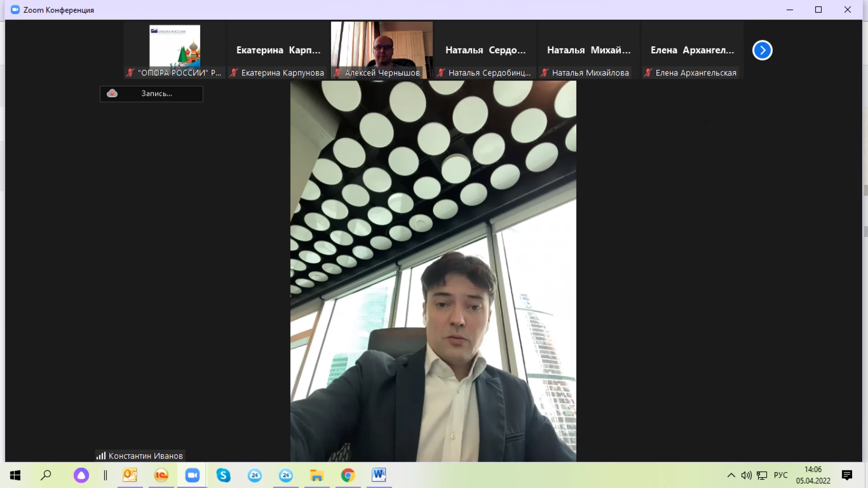Select the Наталья Михайлова participant tile
868x488 pixels.
589,50
